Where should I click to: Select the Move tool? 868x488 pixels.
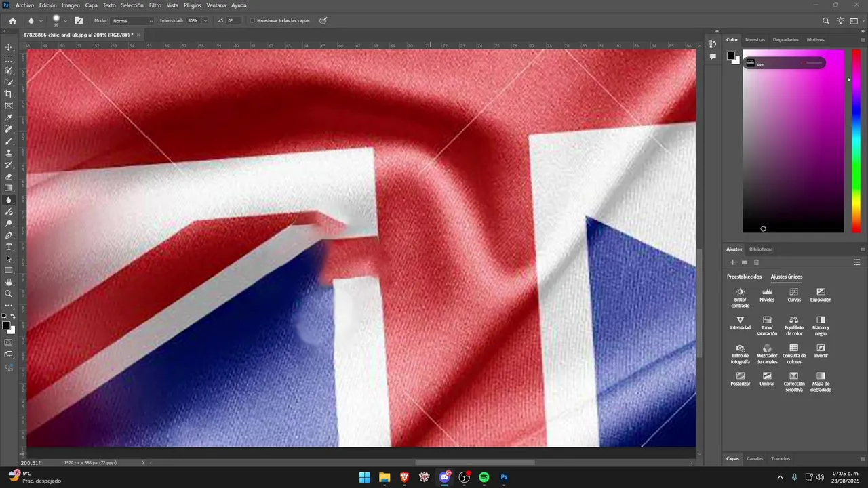9,47
